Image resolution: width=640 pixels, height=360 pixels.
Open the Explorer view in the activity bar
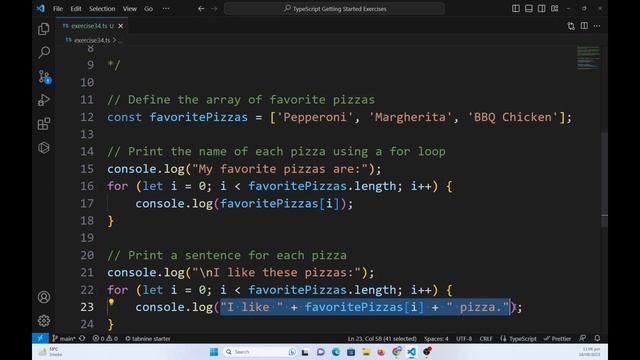click(44, 29)
